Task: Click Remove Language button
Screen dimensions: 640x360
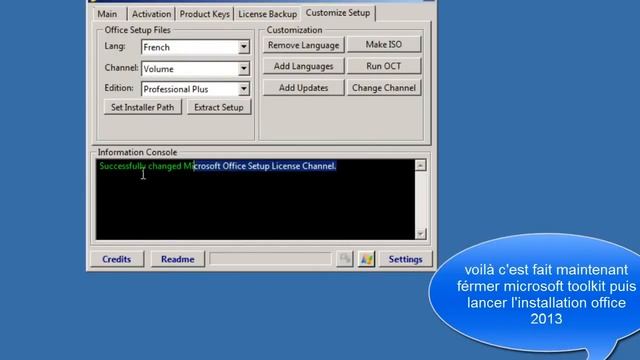Action: tap(303, 45)
